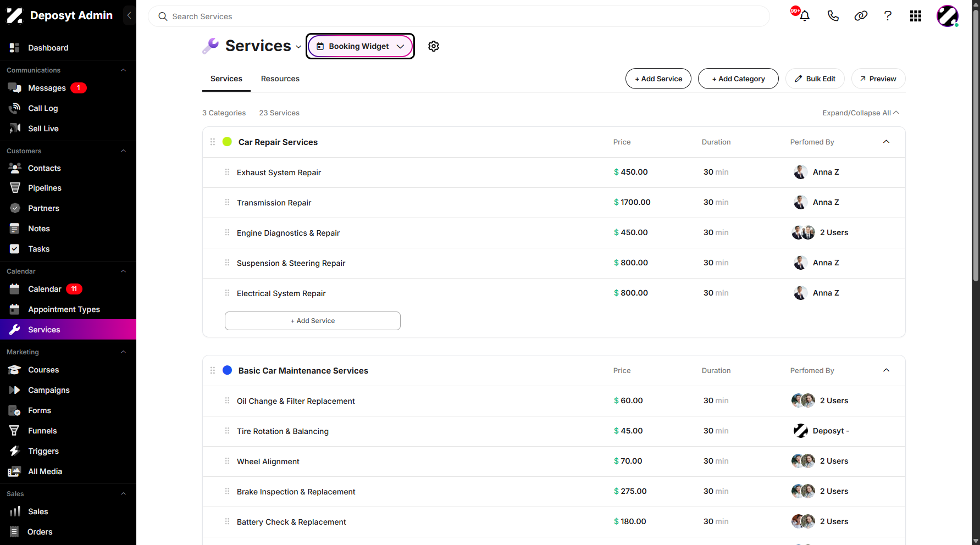
Task: Collapse the Basic Car Maintenance Services category
Action: 886,370
